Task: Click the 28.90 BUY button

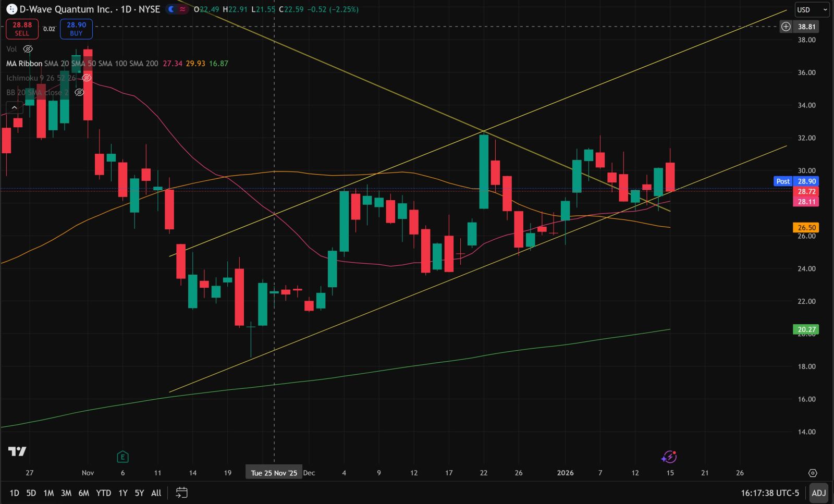Action: (x=76, y=29)
